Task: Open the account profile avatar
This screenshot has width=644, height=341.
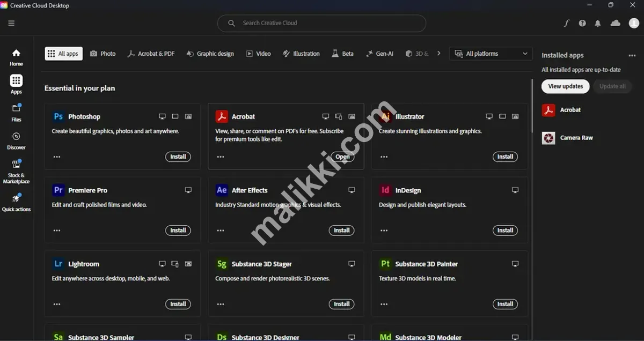Action: 634,23
